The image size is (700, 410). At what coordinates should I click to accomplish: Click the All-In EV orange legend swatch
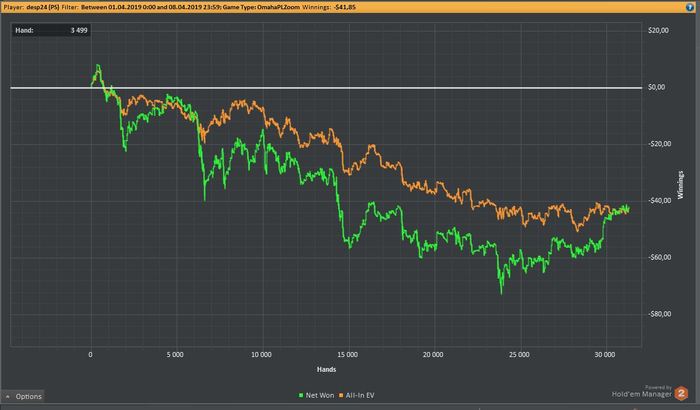341,395
